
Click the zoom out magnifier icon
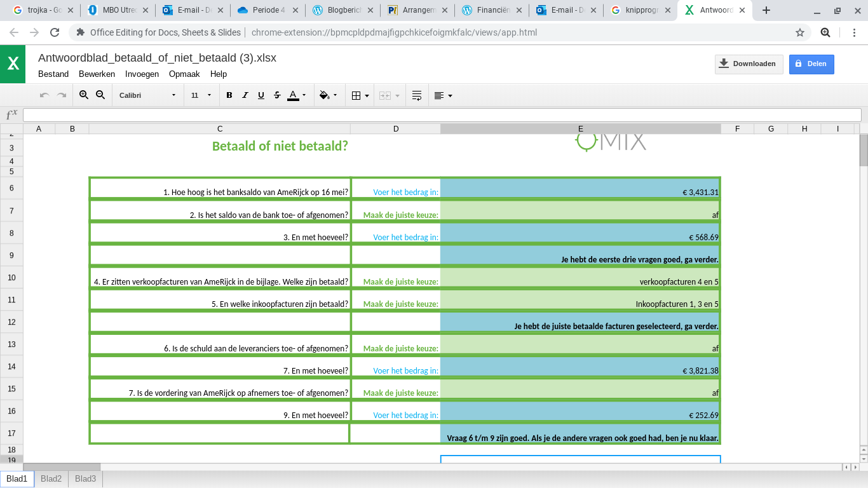click(x=100, y=95)
